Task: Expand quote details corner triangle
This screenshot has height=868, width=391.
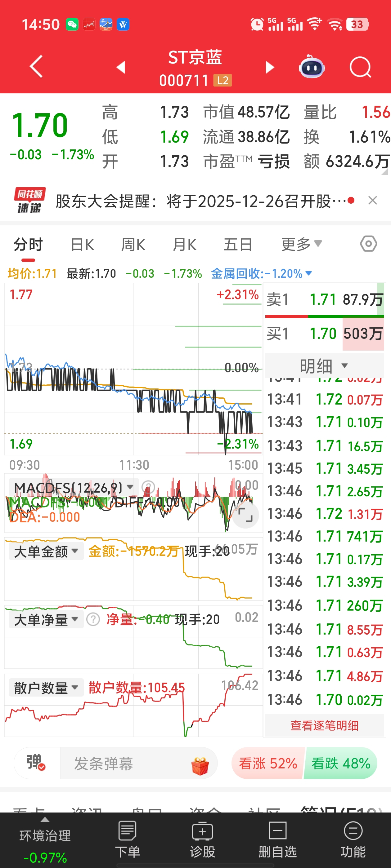Action: pyautogui.click(x=384, y=172)
